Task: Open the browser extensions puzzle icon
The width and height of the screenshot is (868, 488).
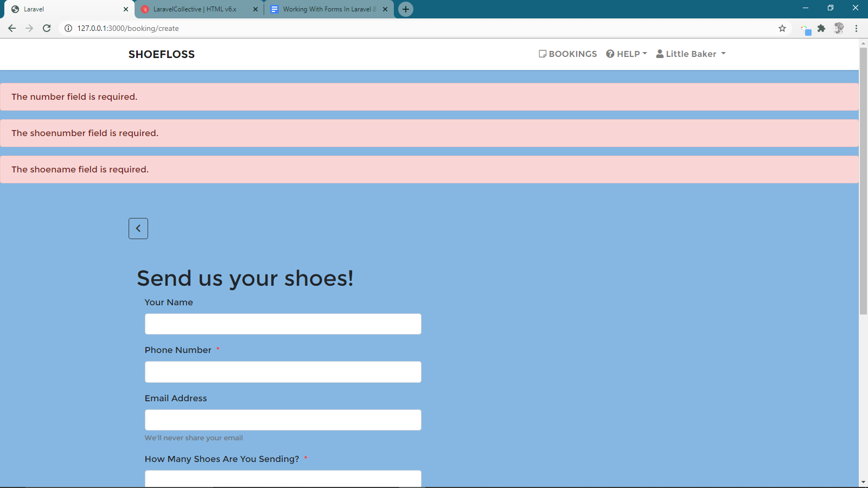Action: (821, 28)
